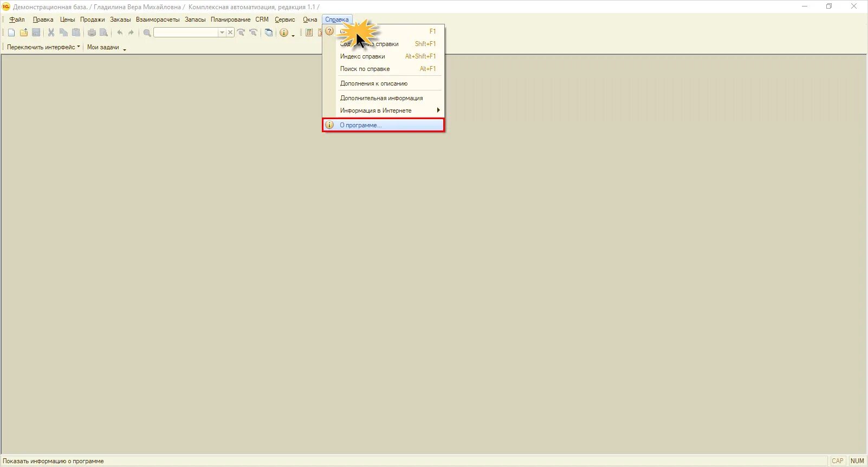Click the question mark help icon
The height and width of the screenshot is (467, 868).
[x=329, y=31]
